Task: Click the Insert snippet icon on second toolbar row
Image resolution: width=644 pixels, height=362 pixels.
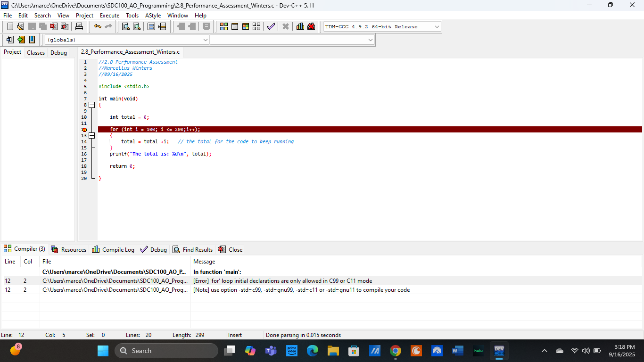Action: click(x=10, y=40)
